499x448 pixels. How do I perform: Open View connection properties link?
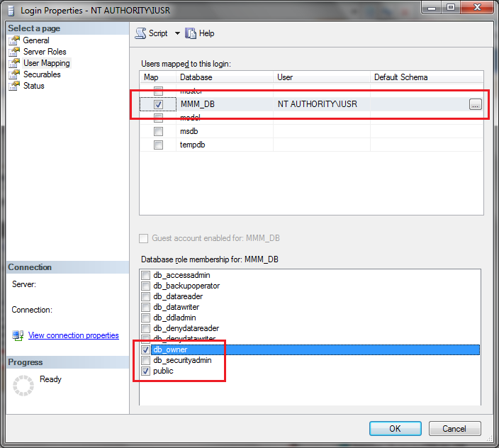point(74,335)
